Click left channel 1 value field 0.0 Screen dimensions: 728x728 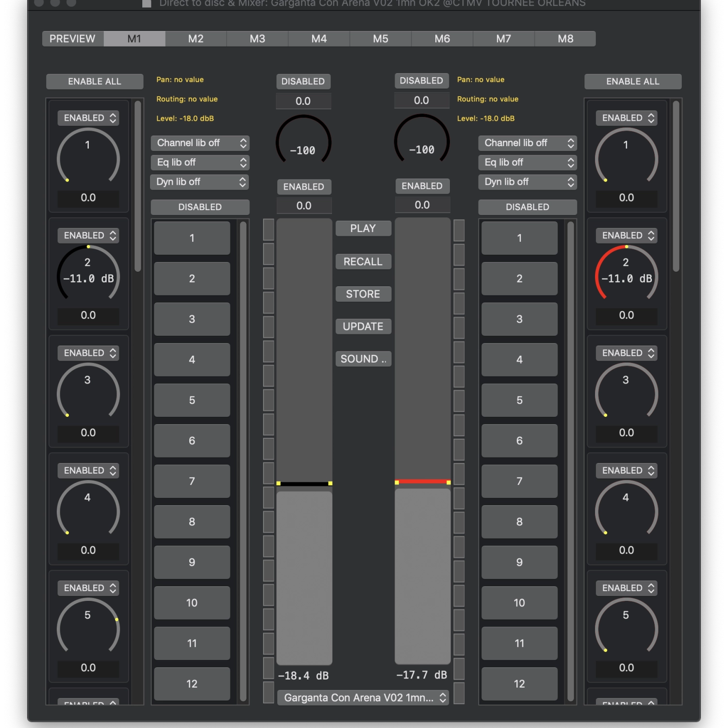[x=88, y=198]
